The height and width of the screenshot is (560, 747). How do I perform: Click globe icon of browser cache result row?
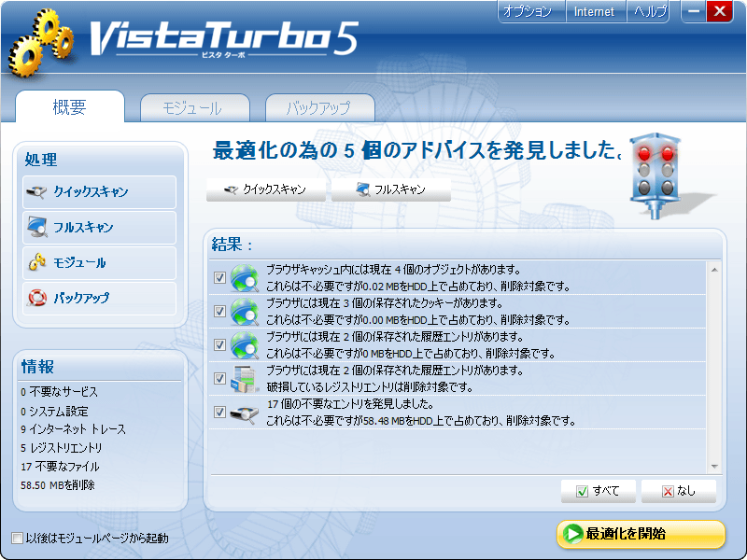coord(245,277)
